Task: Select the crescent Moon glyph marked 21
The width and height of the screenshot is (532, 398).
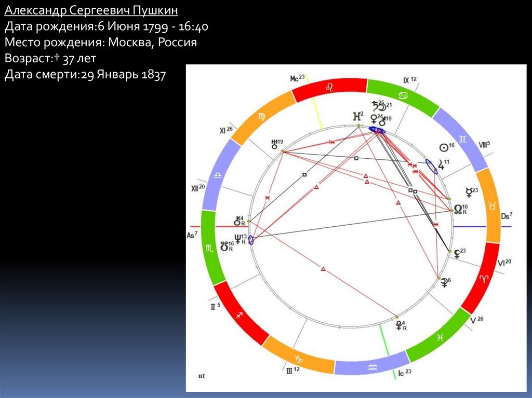Action: click(x=382, y=107)
